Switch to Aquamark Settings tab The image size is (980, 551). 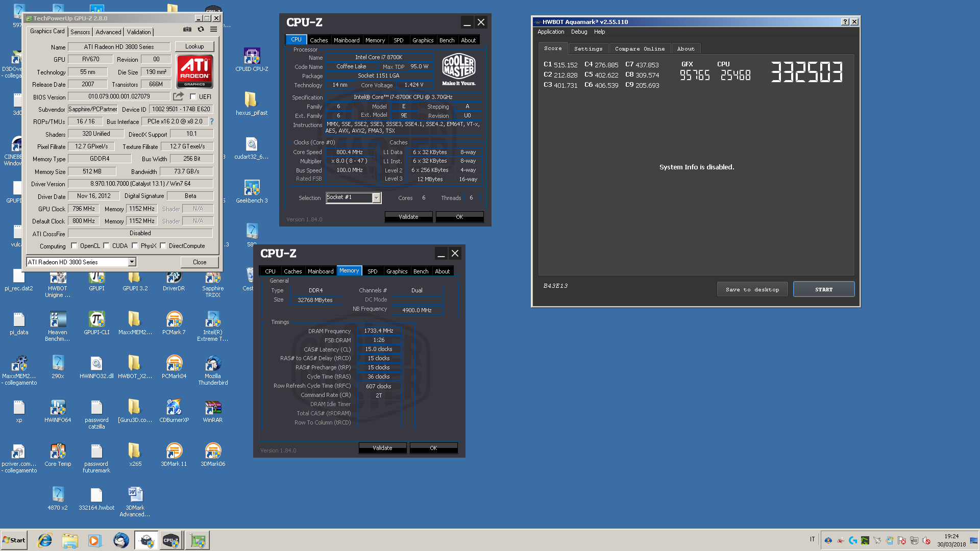pyautogui.click(x=588, y=48)
